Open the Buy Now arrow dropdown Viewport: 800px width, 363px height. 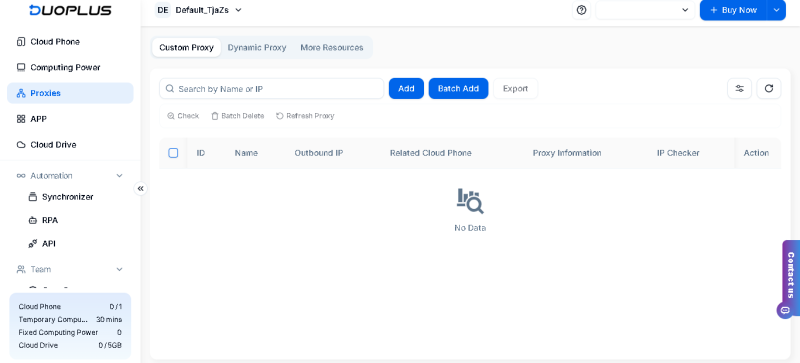click(776, 10)
